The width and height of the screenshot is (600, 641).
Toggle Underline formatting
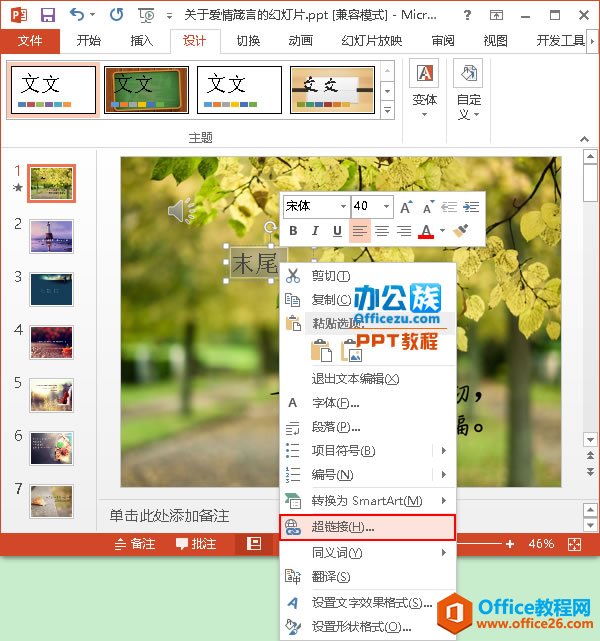point(337,231)
